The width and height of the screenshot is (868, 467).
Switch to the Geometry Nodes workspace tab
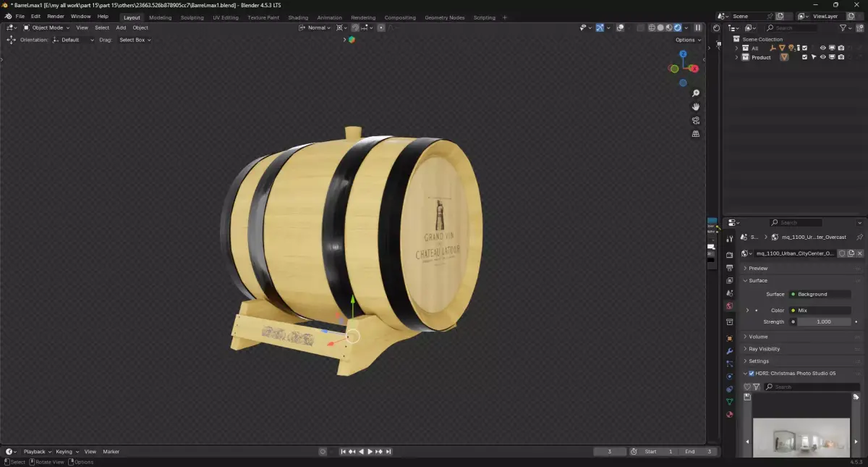point(445,17)
